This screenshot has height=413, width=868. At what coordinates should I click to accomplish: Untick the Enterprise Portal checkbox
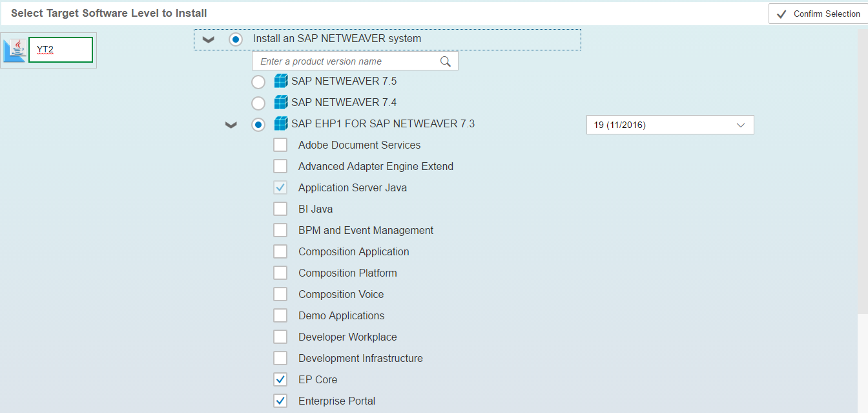pos(280,401)
